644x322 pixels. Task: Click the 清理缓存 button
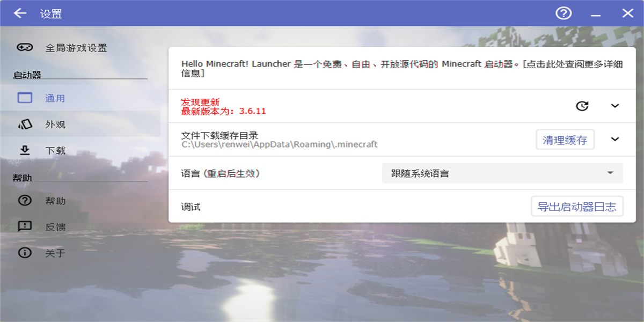click(x=565, y=140)
